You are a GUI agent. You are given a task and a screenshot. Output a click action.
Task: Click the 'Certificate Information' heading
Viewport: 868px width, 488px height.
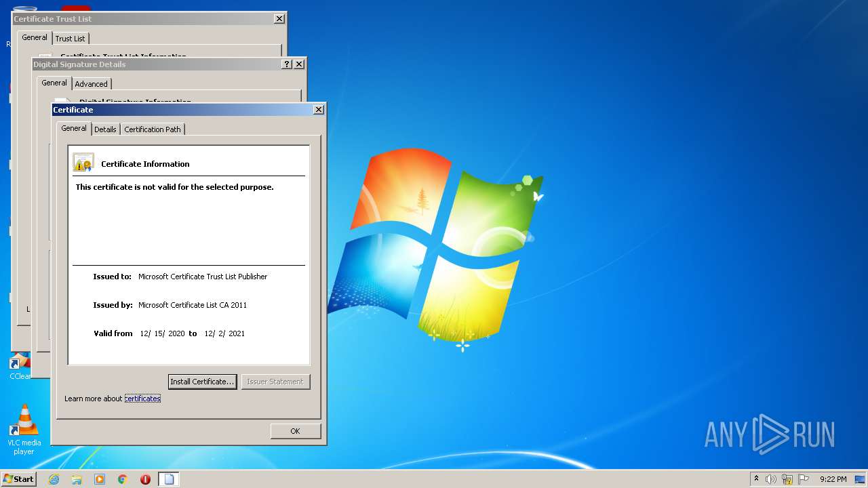(x=145, y=164)
